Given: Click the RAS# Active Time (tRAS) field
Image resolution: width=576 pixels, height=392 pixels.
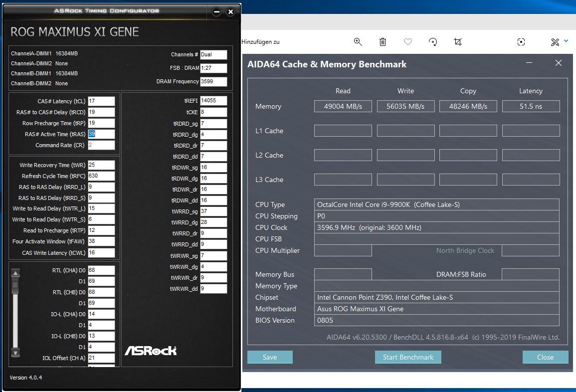Looking at the screenshot, I should tap(101, 134).
